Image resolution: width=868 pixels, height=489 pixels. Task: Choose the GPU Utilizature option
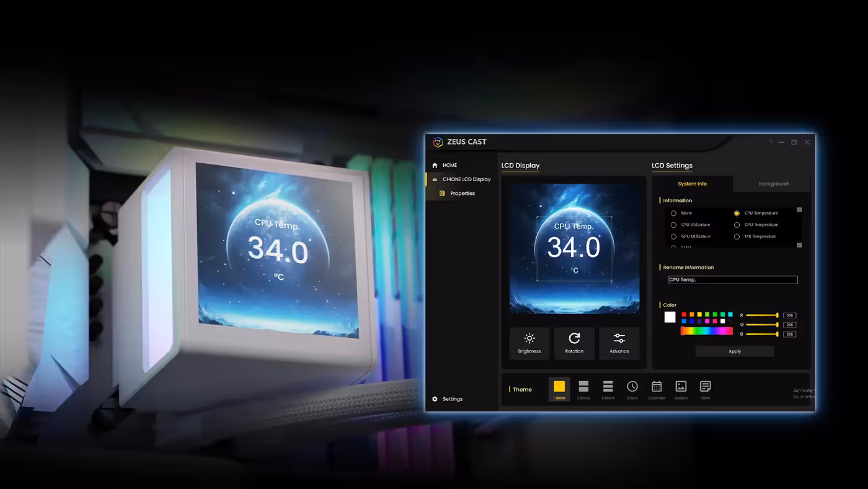click(674, 236)
